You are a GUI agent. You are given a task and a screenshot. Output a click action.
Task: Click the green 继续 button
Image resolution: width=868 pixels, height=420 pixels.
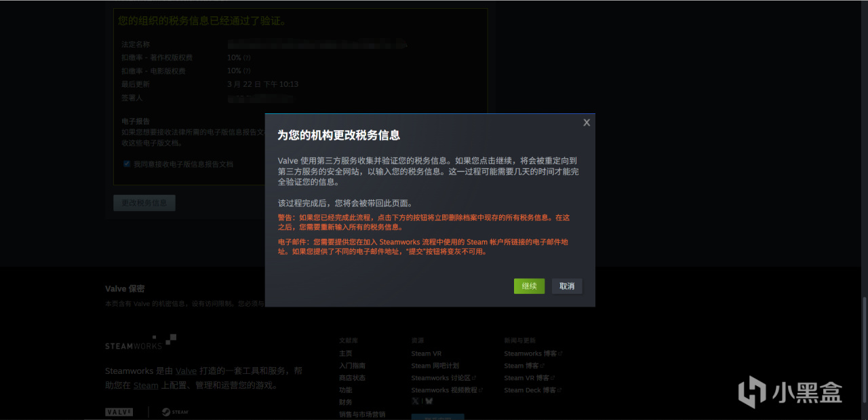[529, 286]
